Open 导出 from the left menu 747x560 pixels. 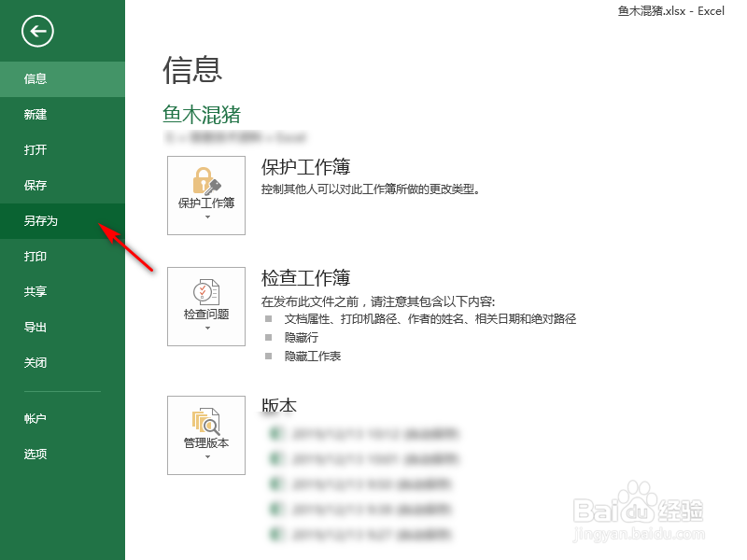(x=63, y=328)
